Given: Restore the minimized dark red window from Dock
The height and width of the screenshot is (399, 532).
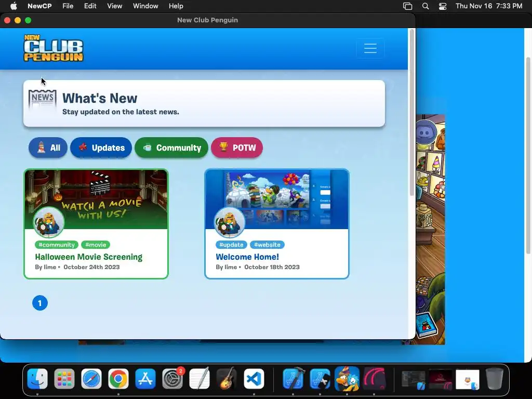Looking at the screenshot, I should coord(441,379).
